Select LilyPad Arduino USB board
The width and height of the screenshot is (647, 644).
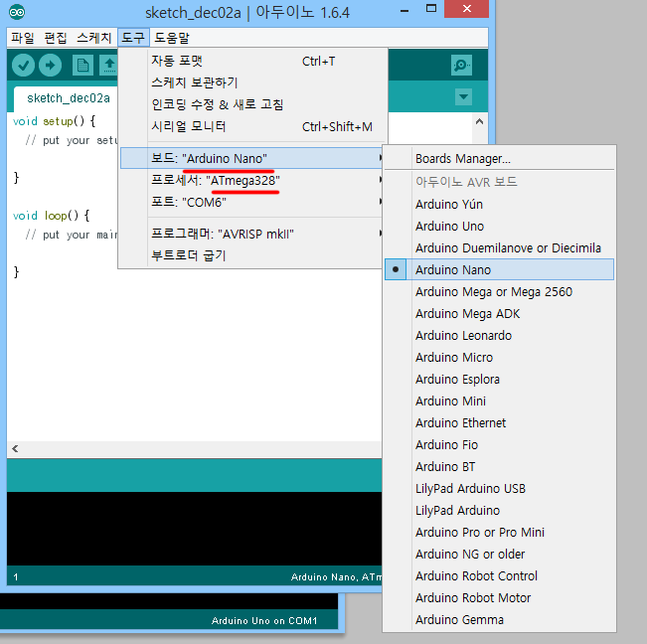click(x=499, y=489)
